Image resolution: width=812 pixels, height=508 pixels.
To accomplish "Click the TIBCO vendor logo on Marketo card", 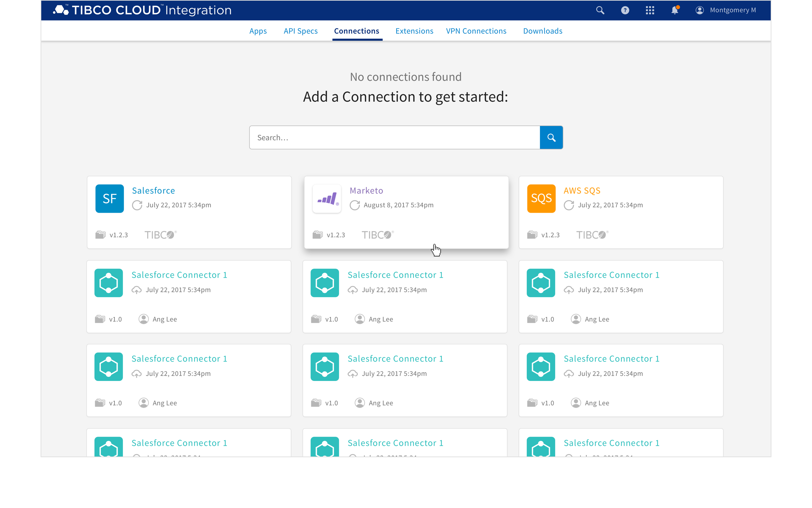I will point(378,235).
